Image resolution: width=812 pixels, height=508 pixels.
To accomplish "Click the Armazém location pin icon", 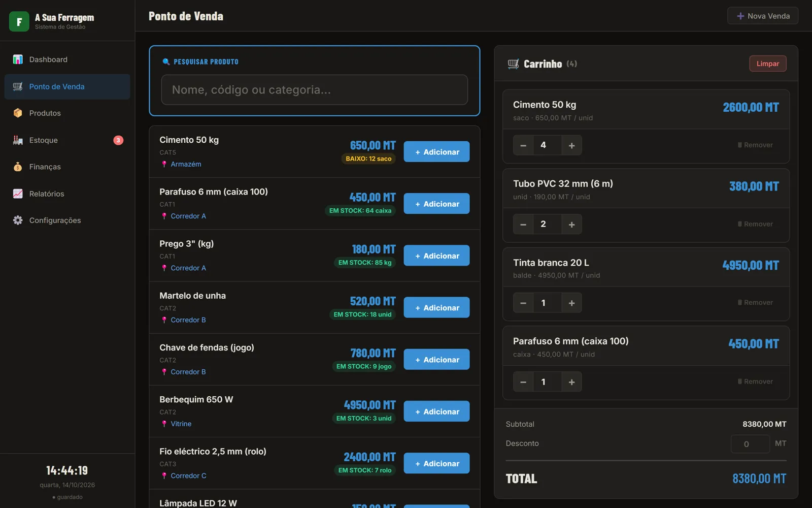I will click(164, 164).
